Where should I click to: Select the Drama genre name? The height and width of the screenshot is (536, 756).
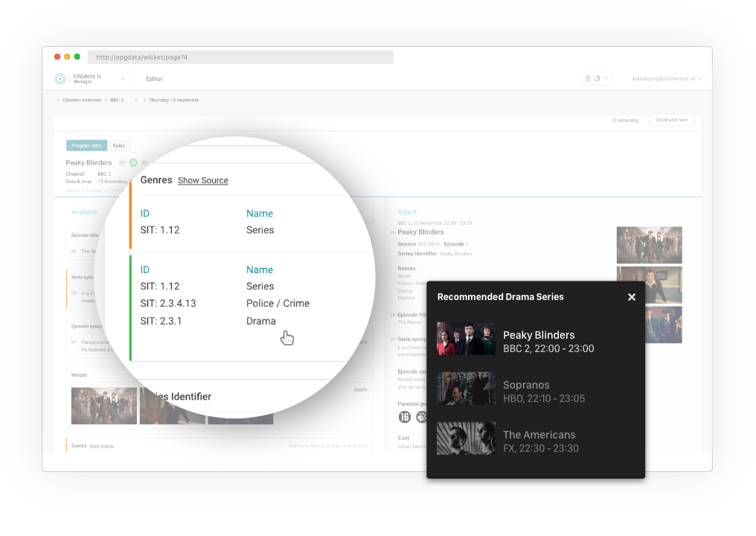tap(261, 322)
